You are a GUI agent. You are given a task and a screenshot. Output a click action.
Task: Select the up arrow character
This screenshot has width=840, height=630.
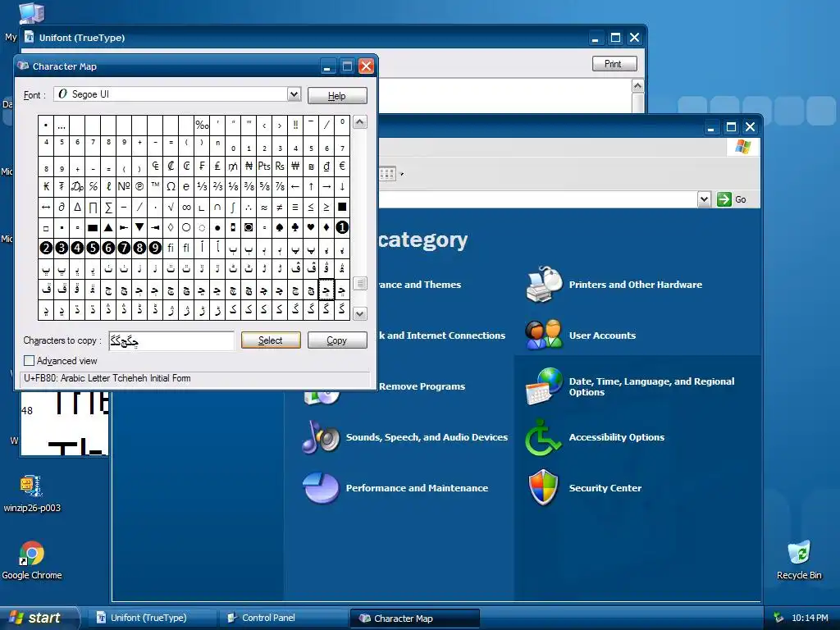(311, 186)
